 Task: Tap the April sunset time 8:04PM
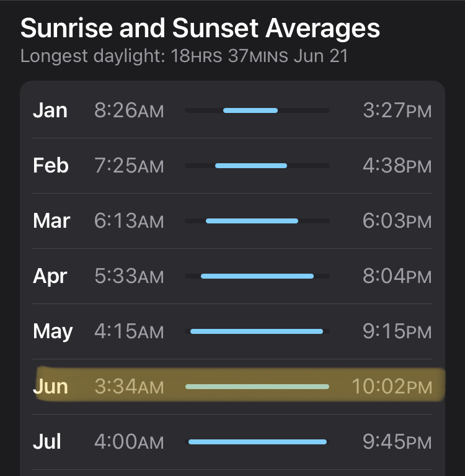[397, 276]
